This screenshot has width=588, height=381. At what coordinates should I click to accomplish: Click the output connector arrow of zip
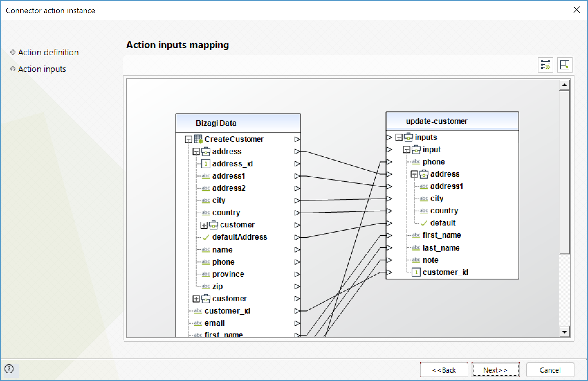pyautogui.click(x=297, y=287)
